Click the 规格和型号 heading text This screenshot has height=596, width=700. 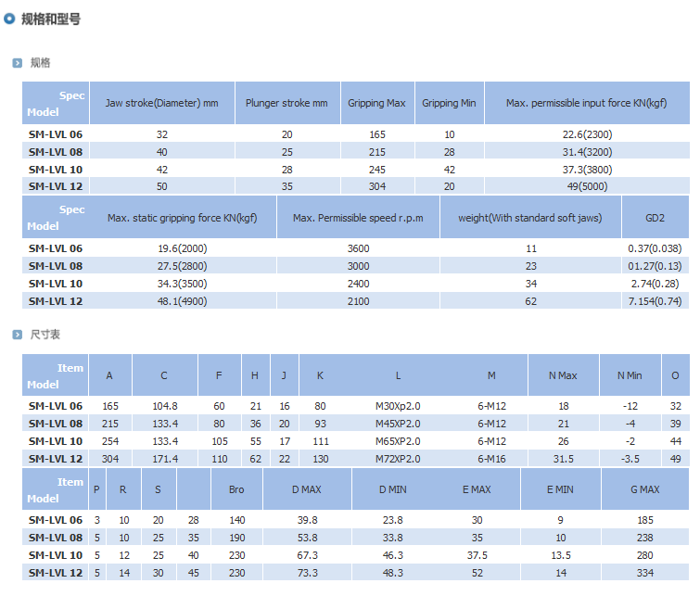click(51, 19)
